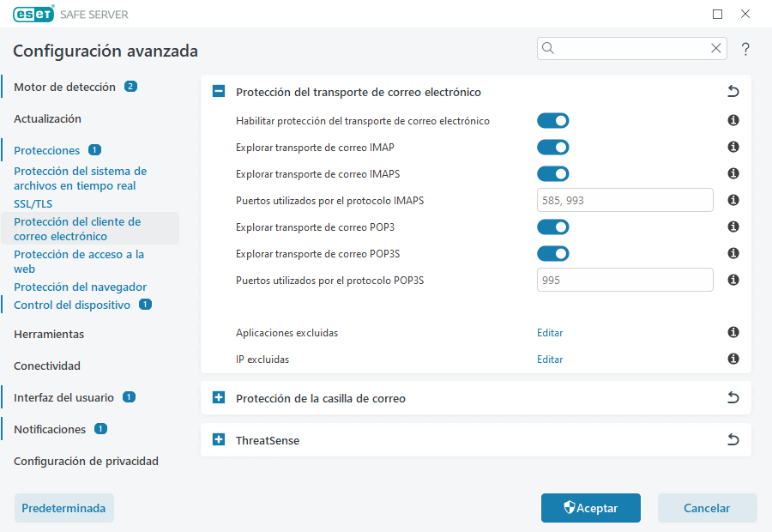Click the X icon to clear the search field

pyautogui.click(x=716, y=49)
